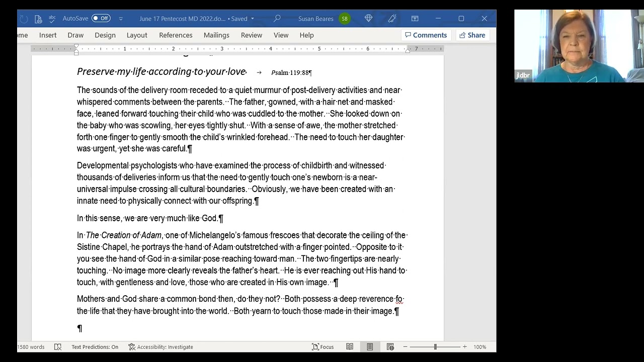The image size is (644, 362).
Task: Click the redo/repeat arrow icon
Action: tap(23, 19)
